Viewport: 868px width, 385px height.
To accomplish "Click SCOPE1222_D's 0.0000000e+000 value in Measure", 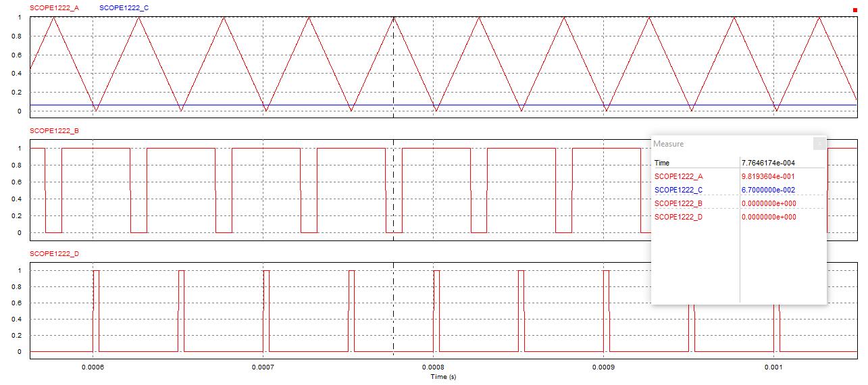I will (x=769, y=217).
